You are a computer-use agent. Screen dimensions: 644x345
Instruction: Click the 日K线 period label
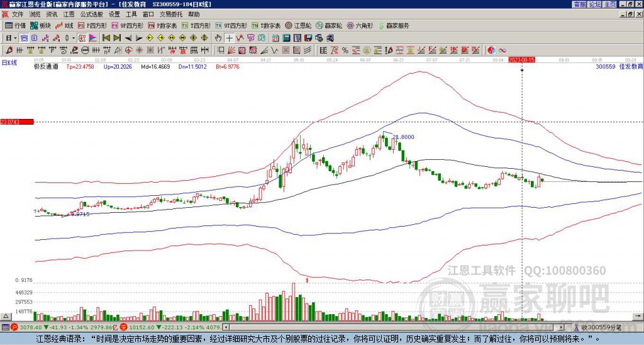9,62
